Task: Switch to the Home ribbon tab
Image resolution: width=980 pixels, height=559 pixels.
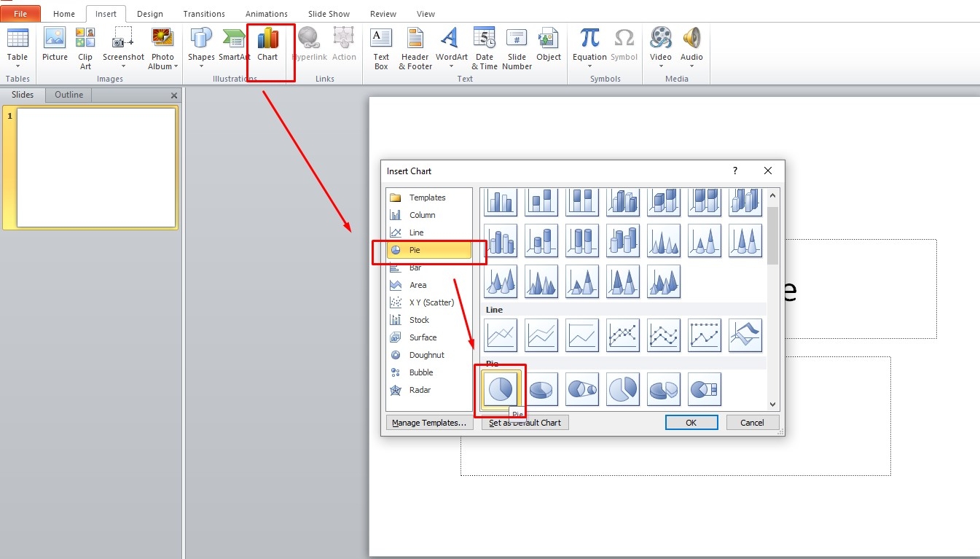Action: (64, 14)
